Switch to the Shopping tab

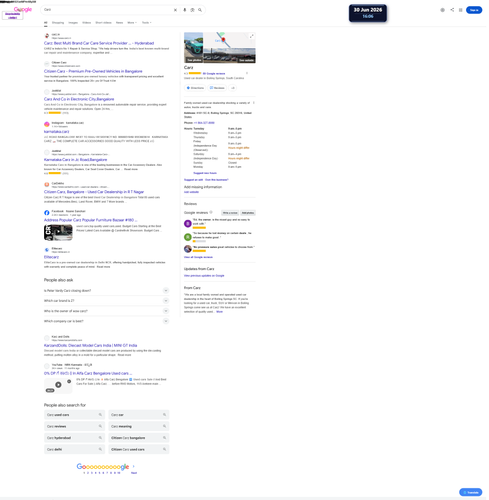58,23
